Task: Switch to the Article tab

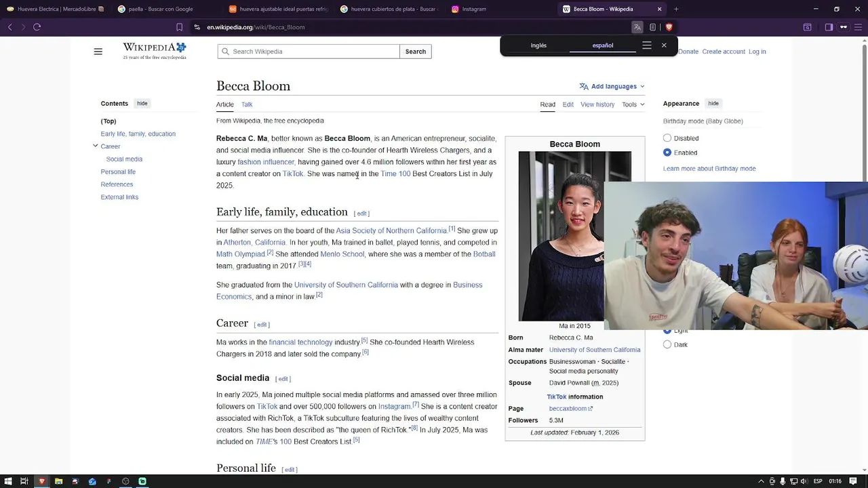Action: (x=225, y=104)
